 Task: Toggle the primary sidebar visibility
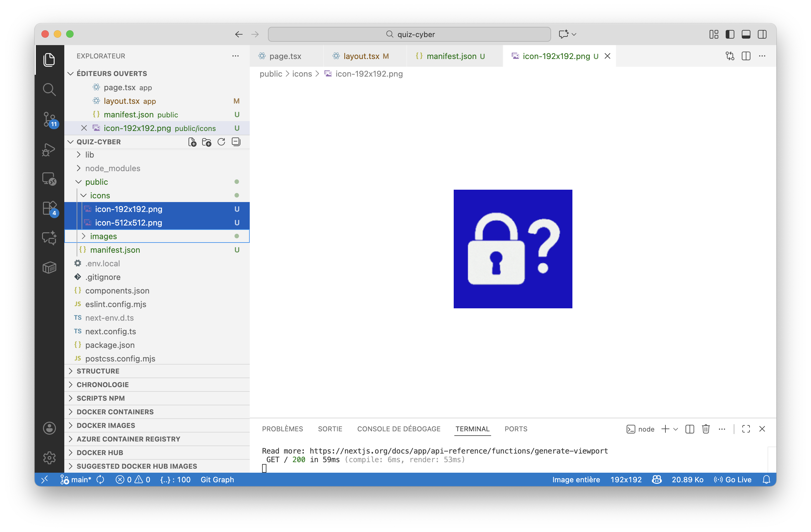730,34
